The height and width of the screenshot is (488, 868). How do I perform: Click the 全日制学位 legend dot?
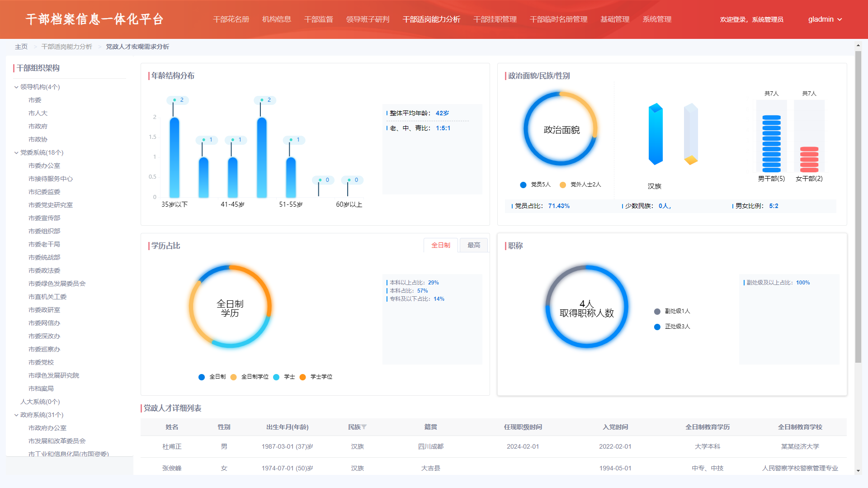click(233, 377)
